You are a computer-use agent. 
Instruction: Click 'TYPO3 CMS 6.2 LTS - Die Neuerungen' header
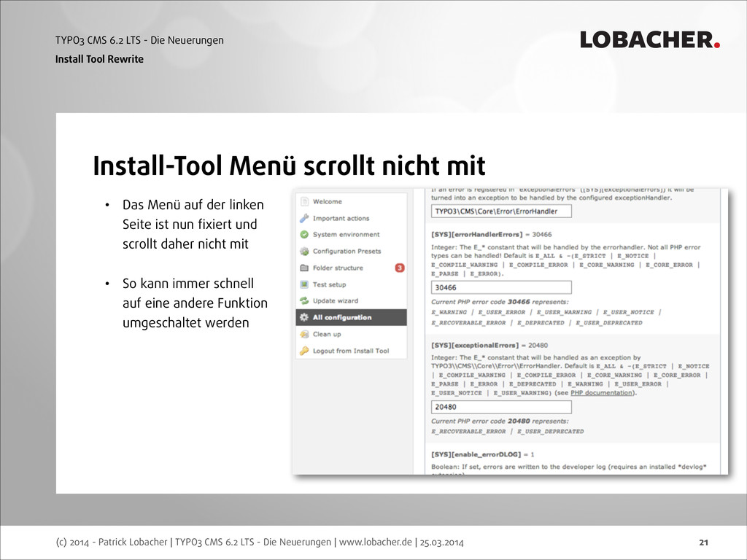click(x=139, y=40)
